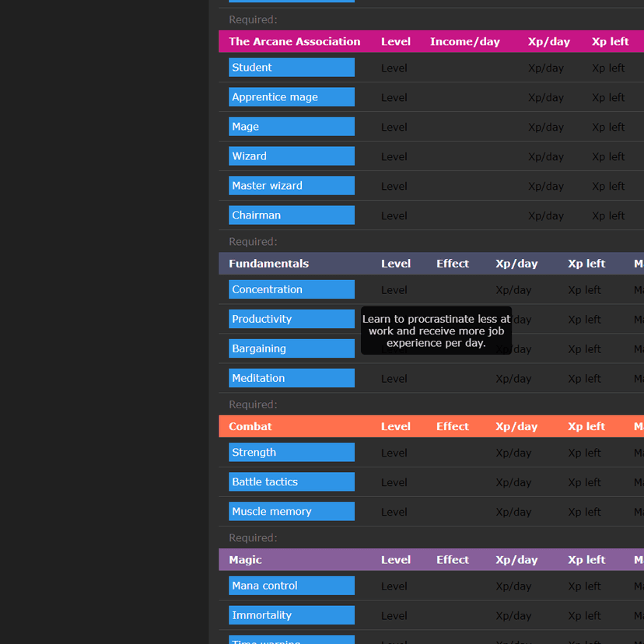Select the Productivity skill
Viewport: 644px width, 644px height.
[x=291, y=319]
